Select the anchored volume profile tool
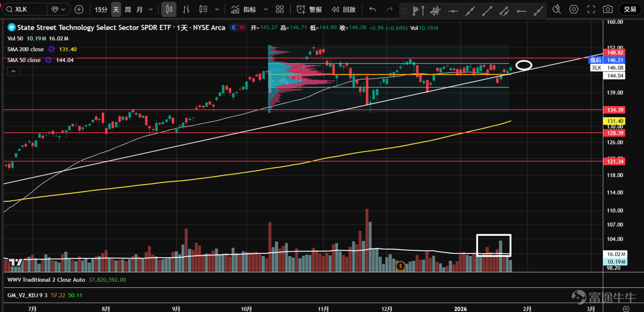The image size is (644, 312). point(419,11)
